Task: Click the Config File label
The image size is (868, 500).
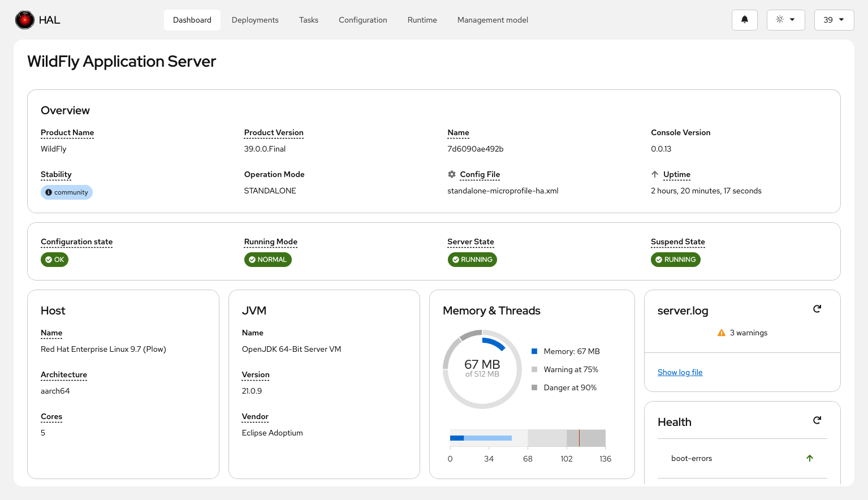Action: point(480,174)
